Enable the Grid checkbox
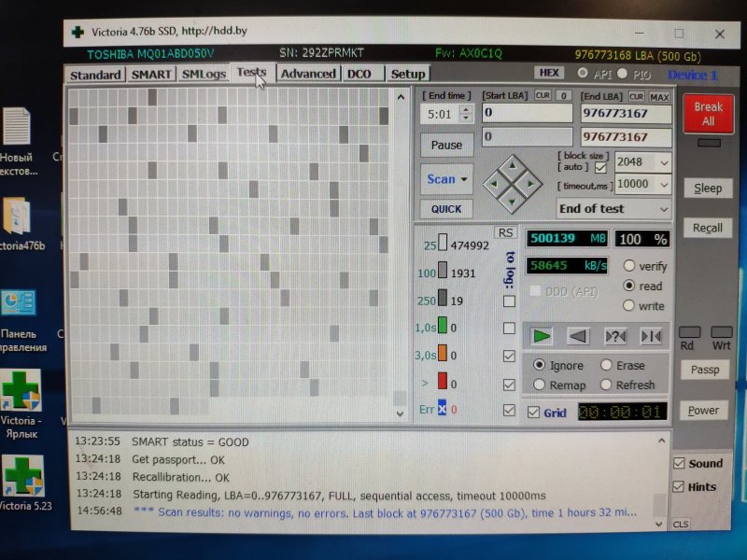 pos(534,412)
